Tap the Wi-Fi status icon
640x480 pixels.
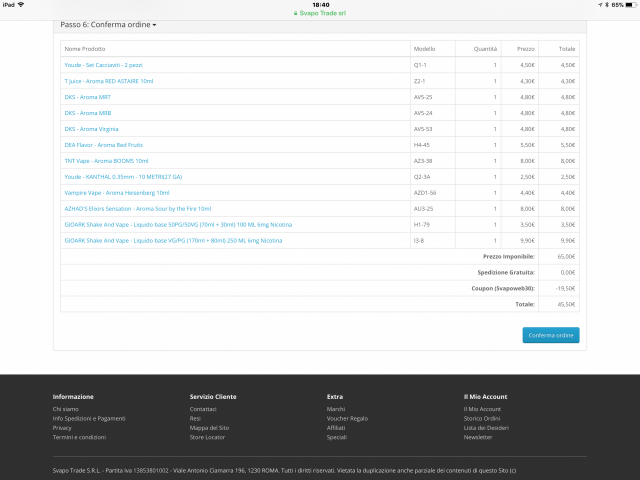(x=21, y=5)
